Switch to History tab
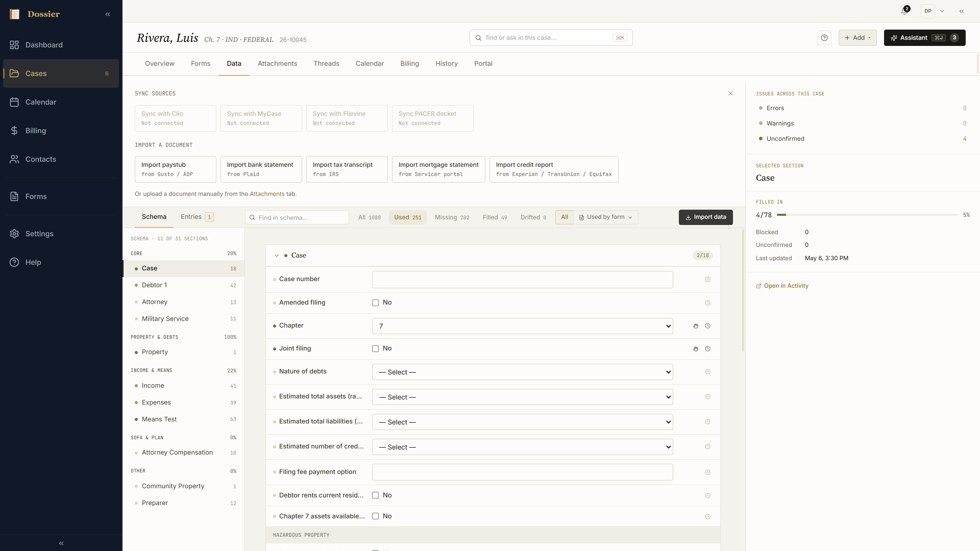Screen dimensions: 980x551 click(x=447, y=64)
